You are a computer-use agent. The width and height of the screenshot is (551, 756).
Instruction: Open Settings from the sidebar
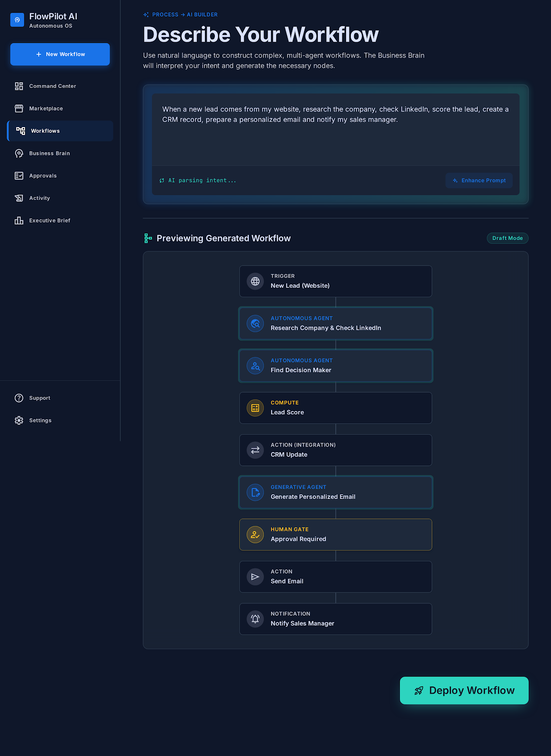[x=60, y=421]
